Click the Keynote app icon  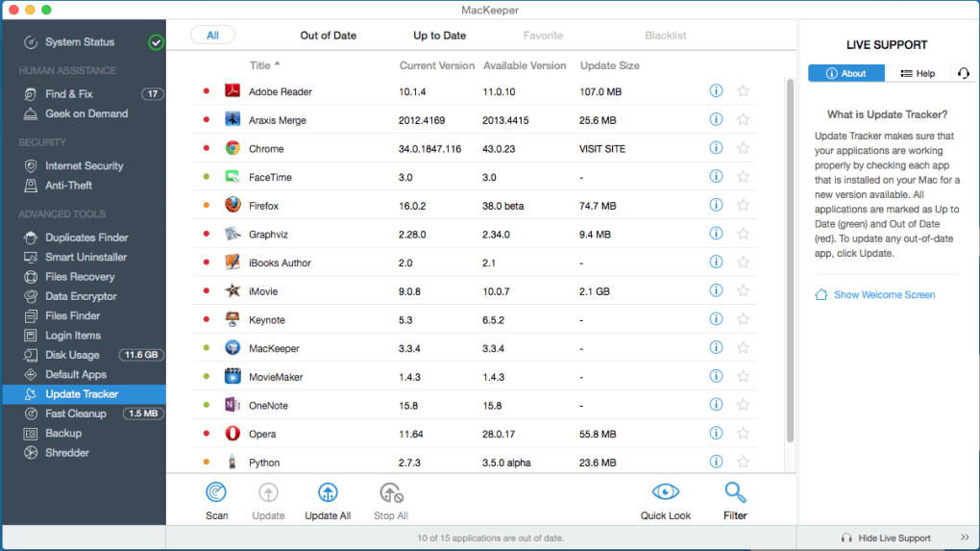pos(233,319)
